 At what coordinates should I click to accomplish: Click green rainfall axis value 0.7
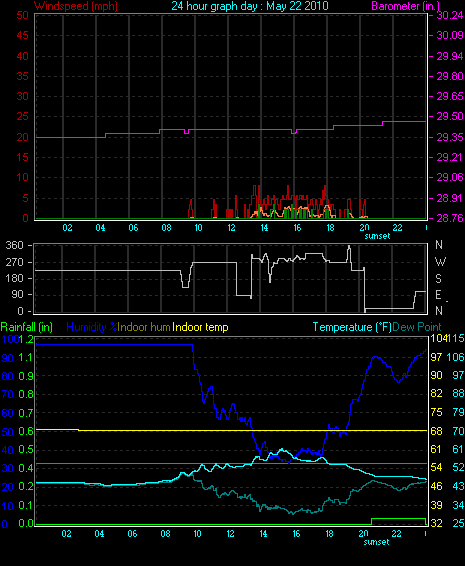(x=26, y=413)
